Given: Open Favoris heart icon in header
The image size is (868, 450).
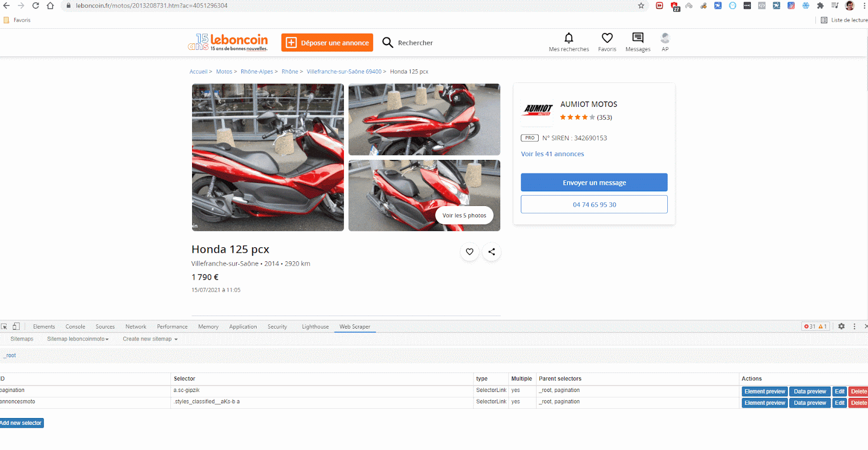Looking at the screenshot, I should 607,38.
